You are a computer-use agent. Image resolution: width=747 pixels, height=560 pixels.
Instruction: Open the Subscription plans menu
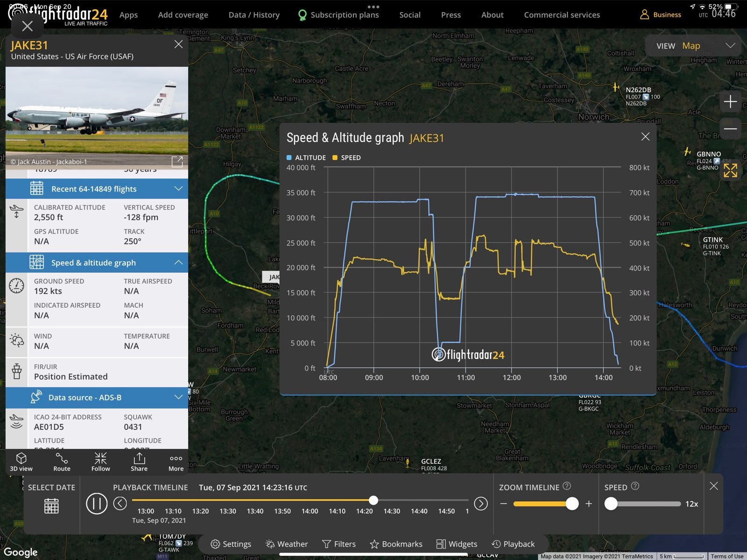tap(345, 14)
